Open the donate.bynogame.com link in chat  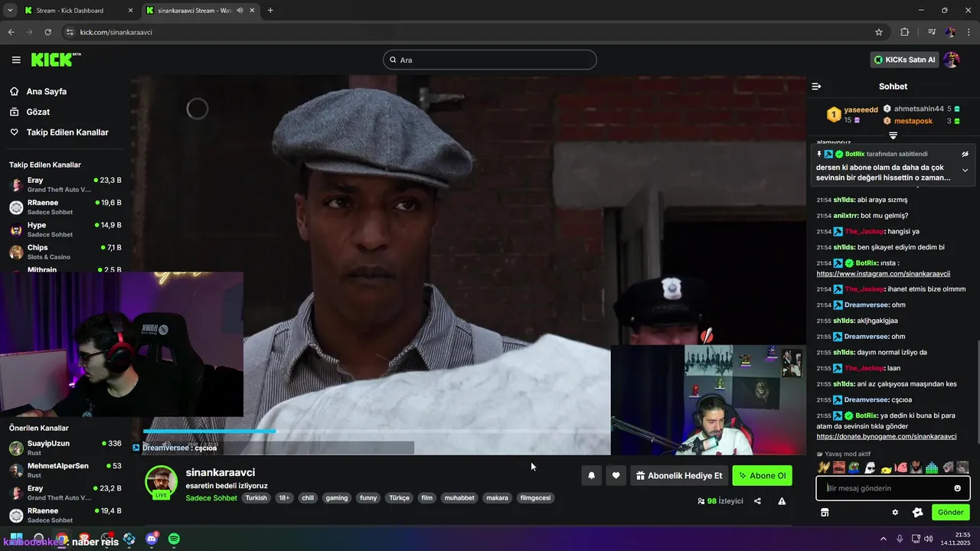pyautogui.click(x=887, y=436)
